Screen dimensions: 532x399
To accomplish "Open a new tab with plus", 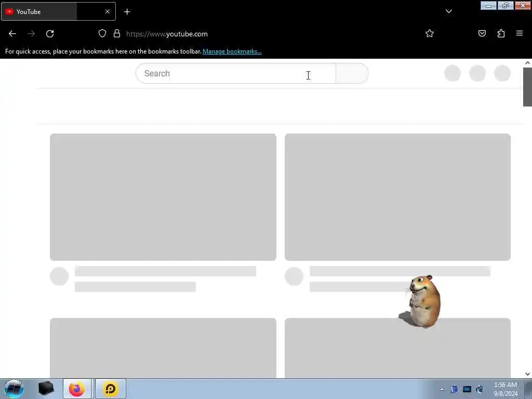I will [x=127, y=12].
